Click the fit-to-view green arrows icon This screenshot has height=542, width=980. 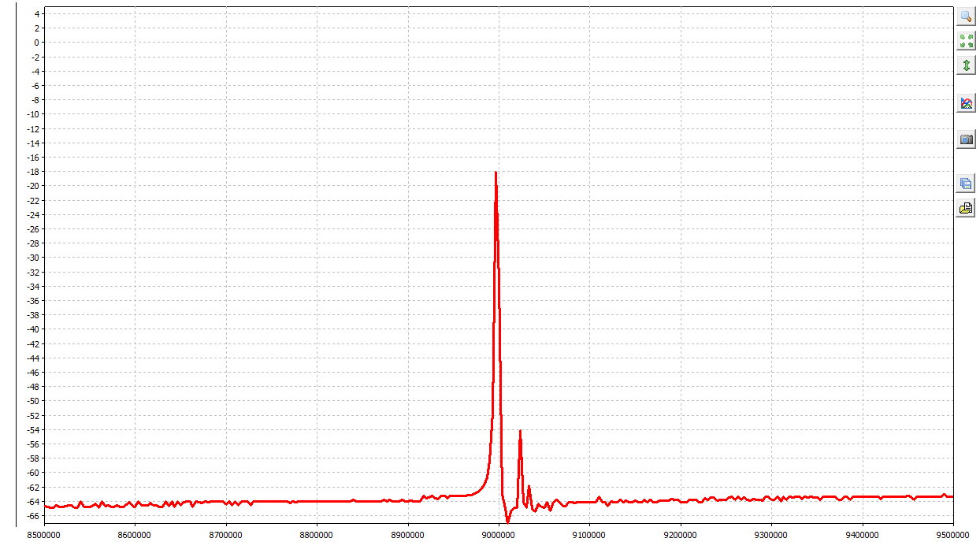click(966, 41)
